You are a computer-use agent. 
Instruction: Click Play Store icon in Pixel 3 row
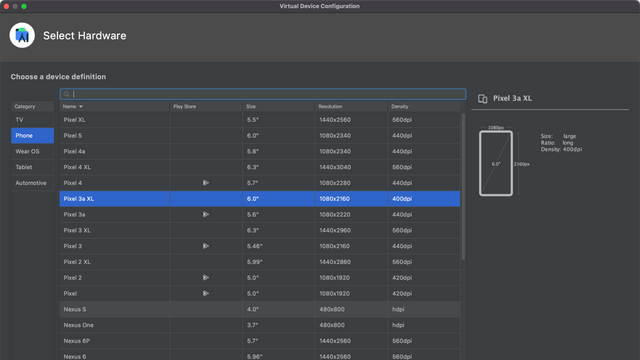tap(206, 246)
